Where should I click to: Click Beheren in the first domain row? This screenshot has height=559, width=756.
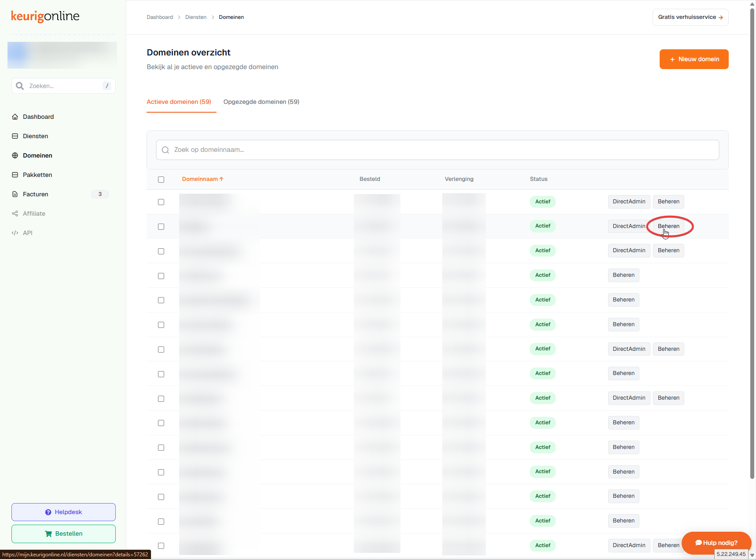(x=668, y=202)
